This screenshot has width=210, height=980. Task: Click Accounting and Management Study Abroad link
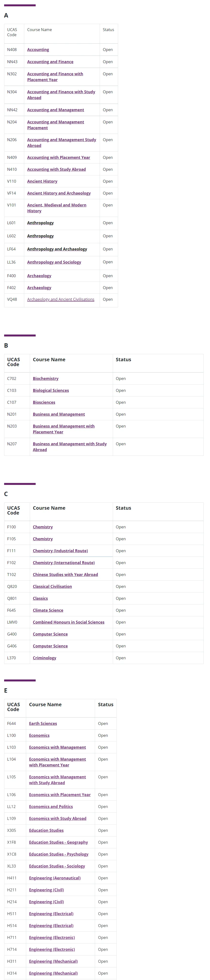[62, 140]
